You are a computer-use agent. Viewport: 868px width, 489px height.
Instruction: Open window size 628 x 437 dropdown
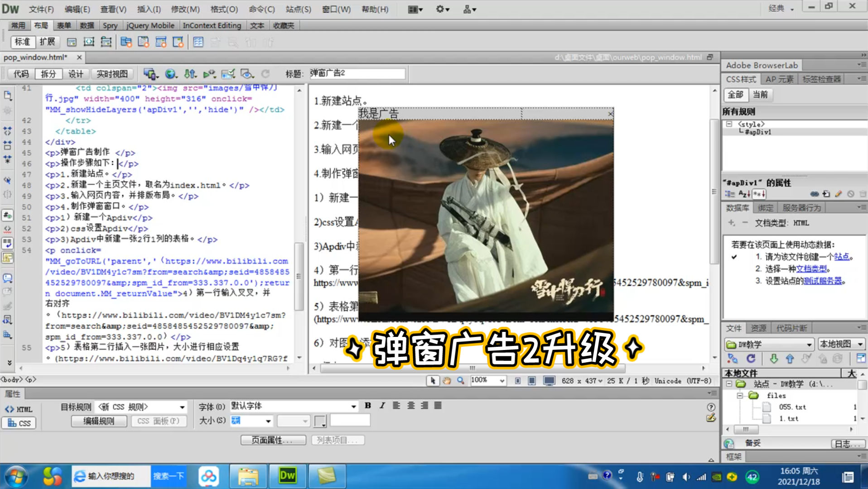click(x=582, y=381)
